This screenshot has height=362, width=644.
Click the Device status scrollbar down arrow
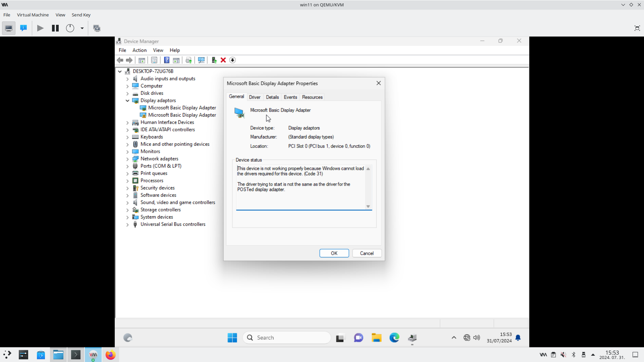(368, 206)
